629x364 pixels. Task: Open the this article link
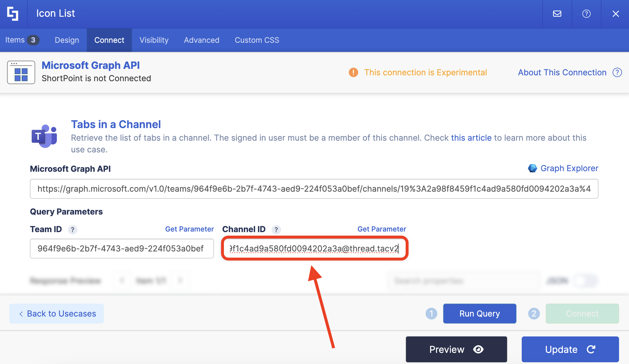[x=471, y=138]
